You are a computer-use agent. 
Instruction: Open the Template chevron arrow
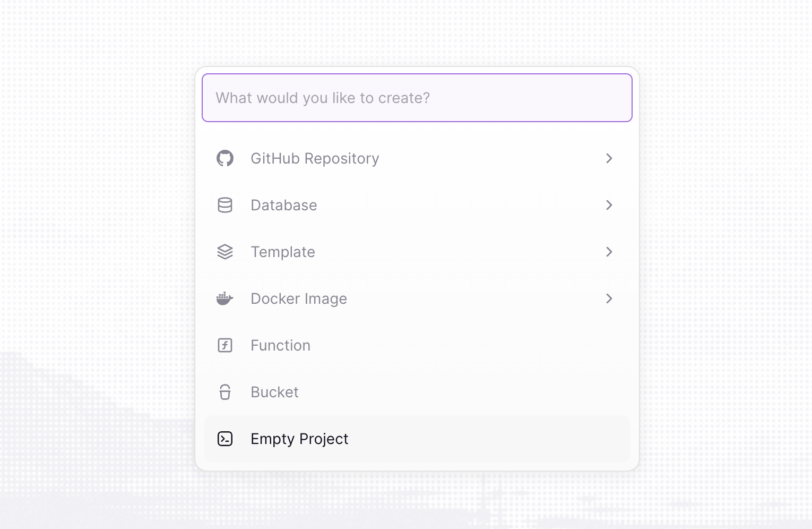(x=609, y=252)
